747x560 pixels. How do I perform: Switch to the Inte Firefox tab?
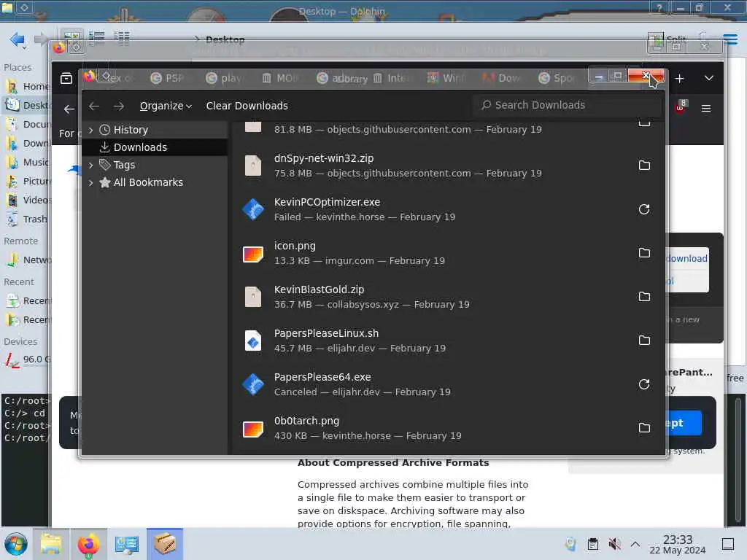(x=391, y=78)
